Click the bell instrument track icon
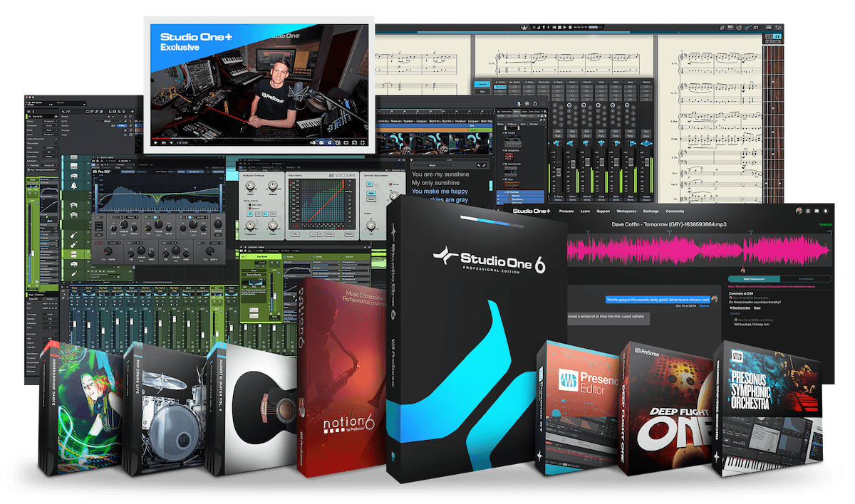 coord(73,186)
